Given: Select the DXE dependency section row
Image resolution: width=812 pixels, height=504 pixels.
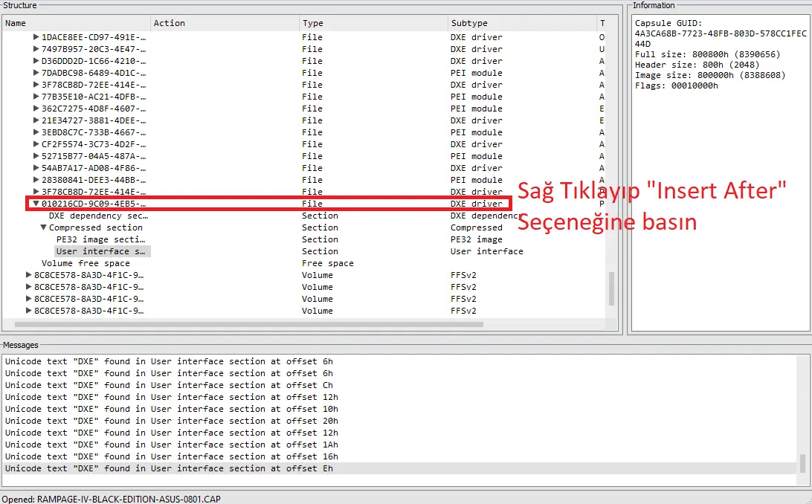Looking at the screenshot, I should point(98,216).
